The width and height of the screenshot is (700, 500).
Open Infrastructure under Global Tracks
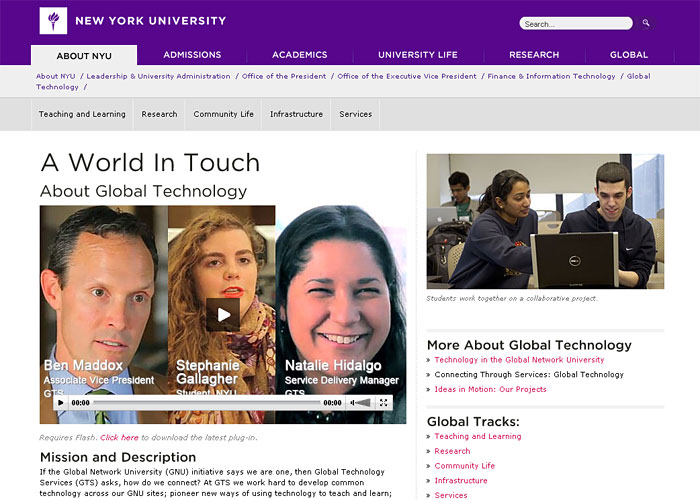[461, 480]
